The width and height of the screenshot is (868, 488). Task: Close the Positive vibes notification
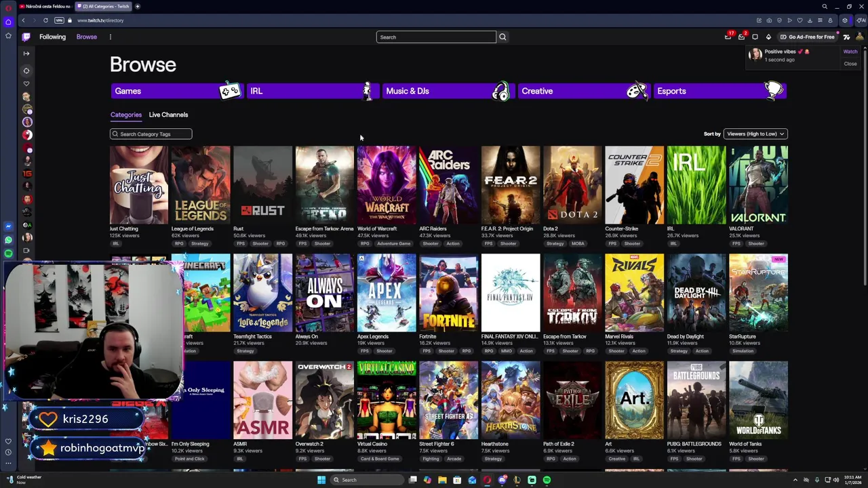click(850, 64)
